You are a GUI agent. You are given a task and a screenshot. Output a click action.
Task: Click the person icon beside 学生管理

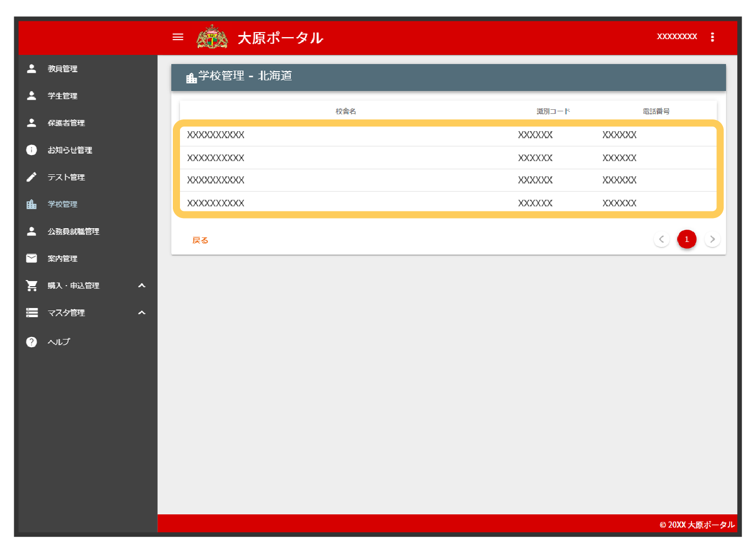coord(32,96)
